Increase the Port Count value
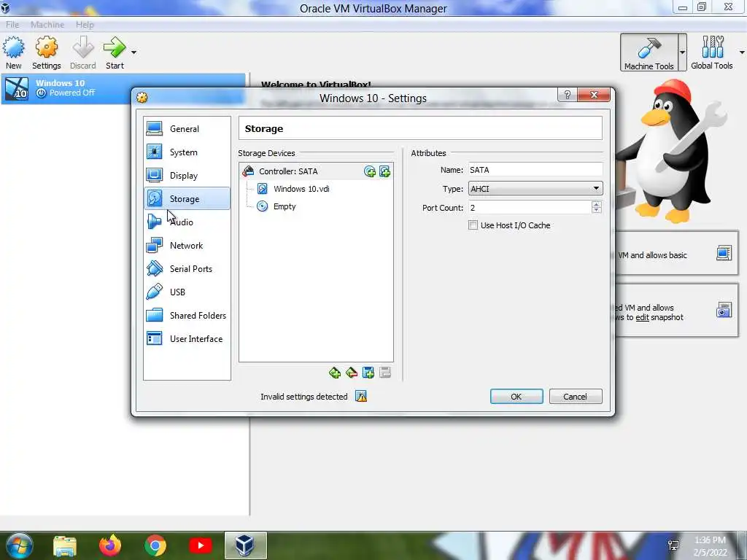This screenshot has height=560, width=747. 597,204
